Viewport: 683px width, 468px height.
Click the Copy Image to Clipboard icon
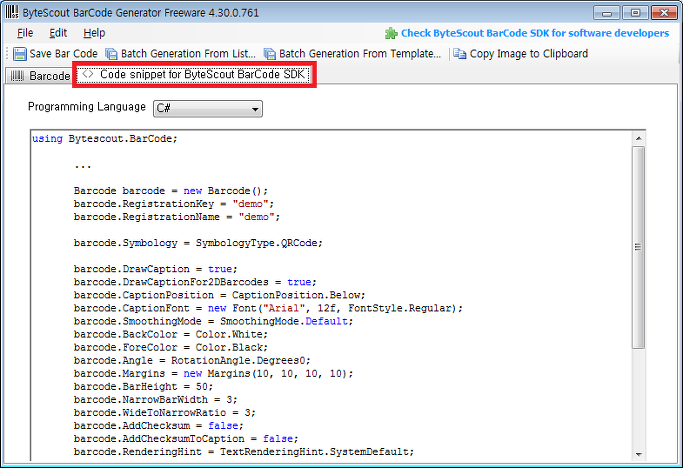(460, 54)
